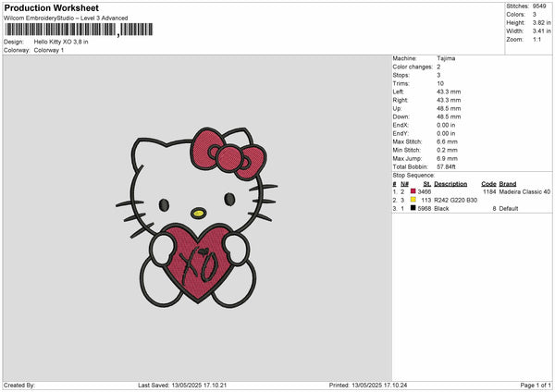Click 'Wilcom EmbroideryStudio – Level 3 Advanced' text
Screen dimensions: 555x392
[x=66, y=18]
